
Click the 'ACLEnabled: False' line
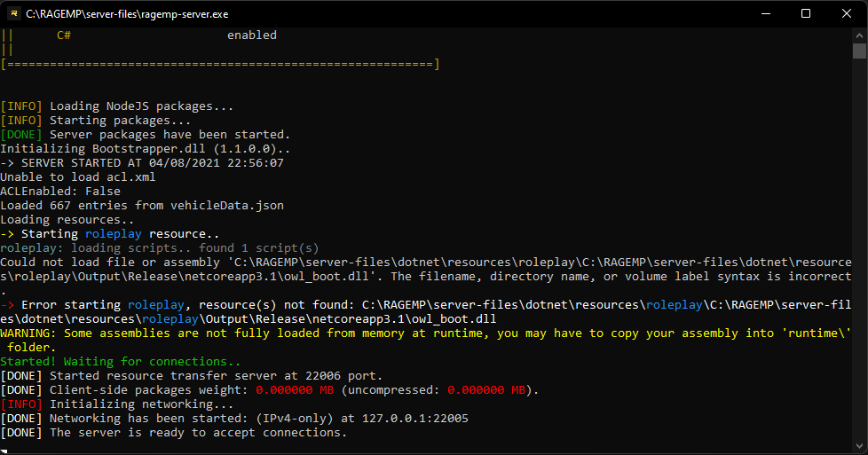[60, 192]
